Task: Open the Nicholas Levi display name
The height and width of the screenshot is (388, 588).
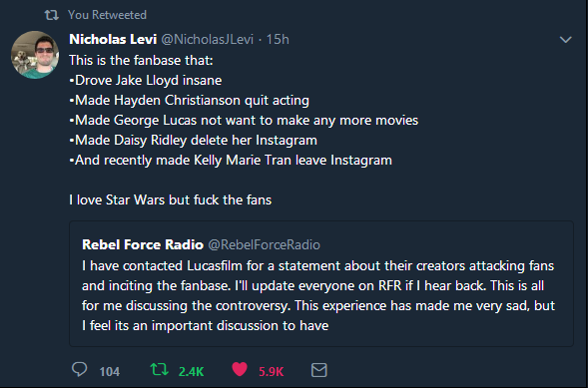Action: 113,39
